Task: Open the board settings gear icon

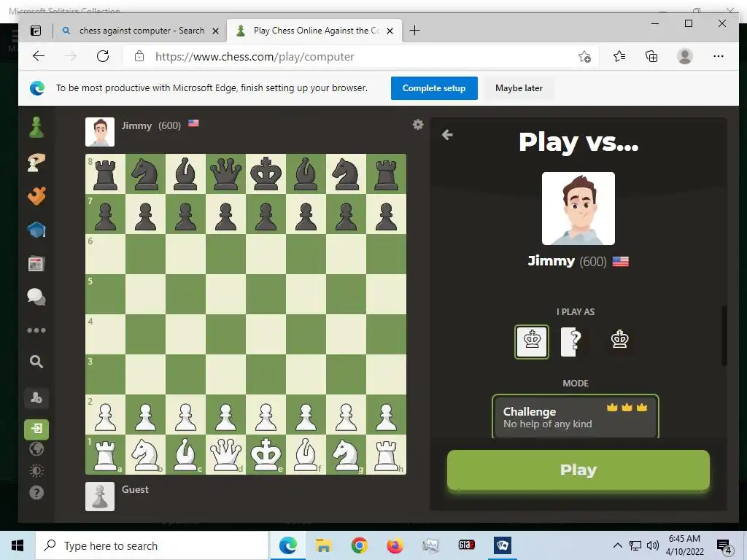Action: (418, 124)
